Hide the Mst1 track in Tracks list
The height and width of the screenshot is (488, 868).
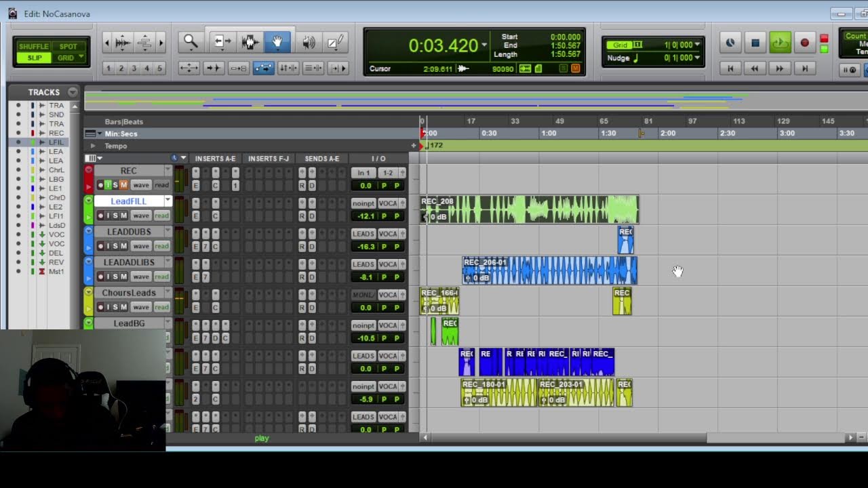pos(19,271)
